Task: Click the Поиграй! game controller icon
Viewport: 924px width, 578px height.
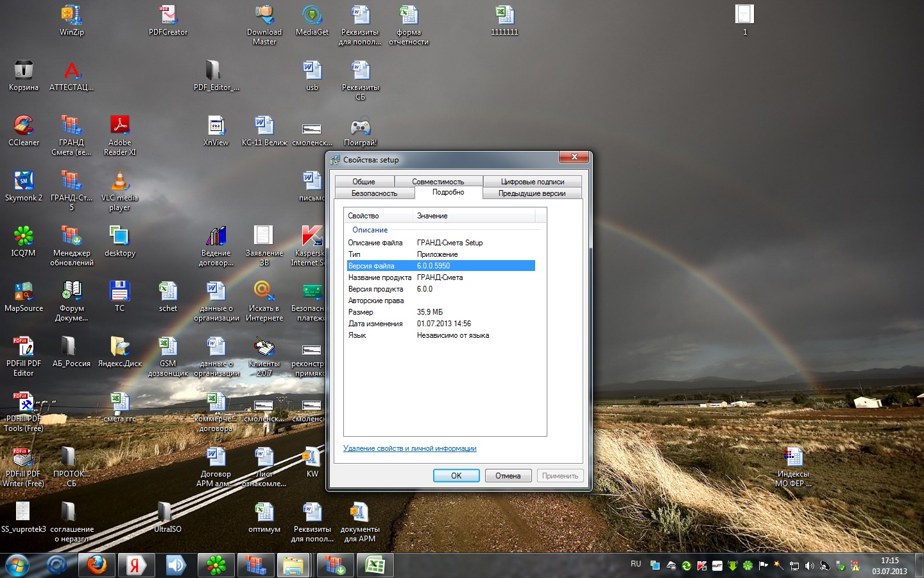Action: point(360,130)
